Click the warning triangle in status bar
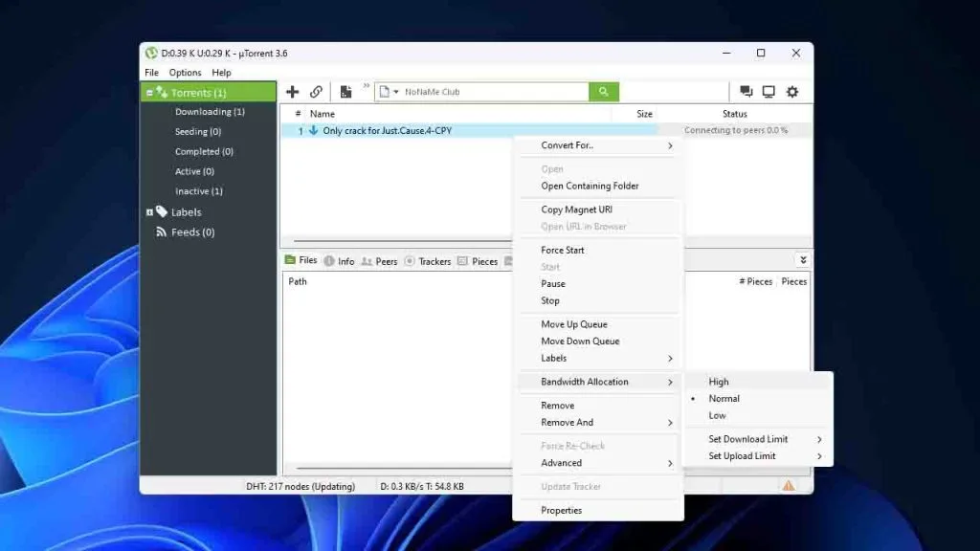 click(x=789, y=485)
